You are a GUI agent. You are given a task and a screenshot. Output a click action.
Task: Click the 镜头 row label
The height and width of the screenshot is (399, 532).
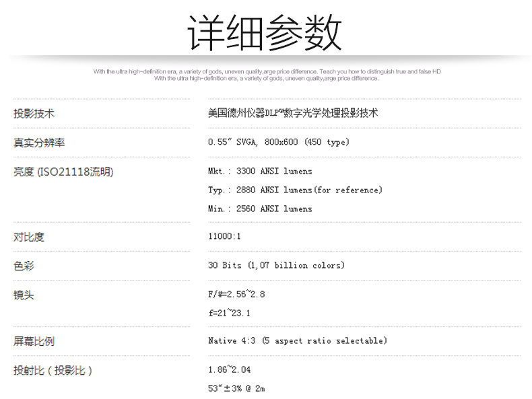pos(24,295)
